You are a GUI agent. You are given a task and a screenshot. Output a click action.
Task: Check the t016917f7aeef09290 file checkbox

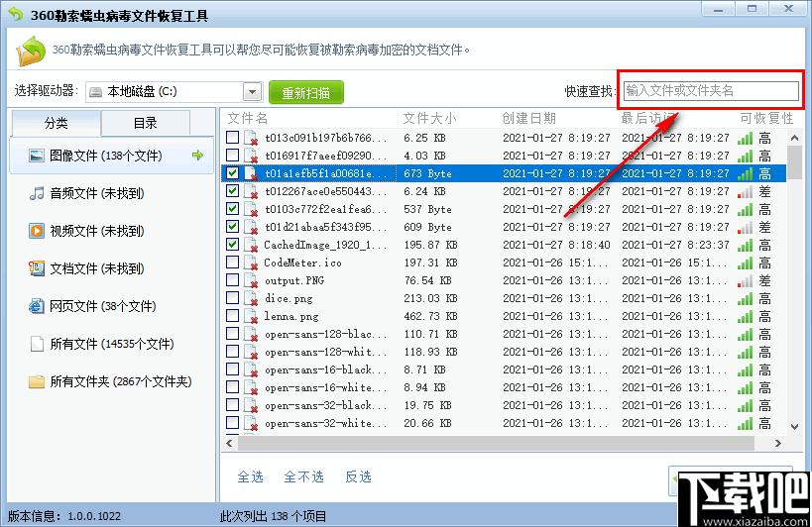click(x=233, y=155)
